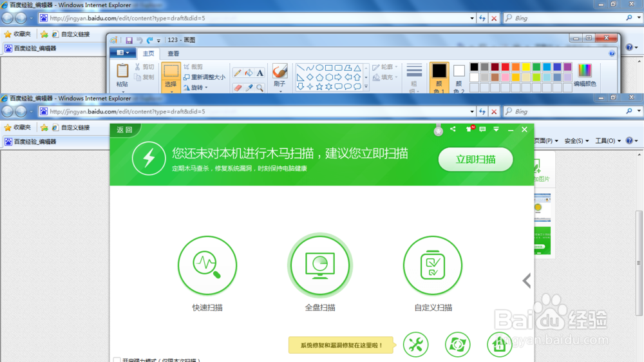The height and width of the screenshot is (362, 644).
Task: Click Save icon in Paint quick toolbar
Action: [x=129, y=41]
